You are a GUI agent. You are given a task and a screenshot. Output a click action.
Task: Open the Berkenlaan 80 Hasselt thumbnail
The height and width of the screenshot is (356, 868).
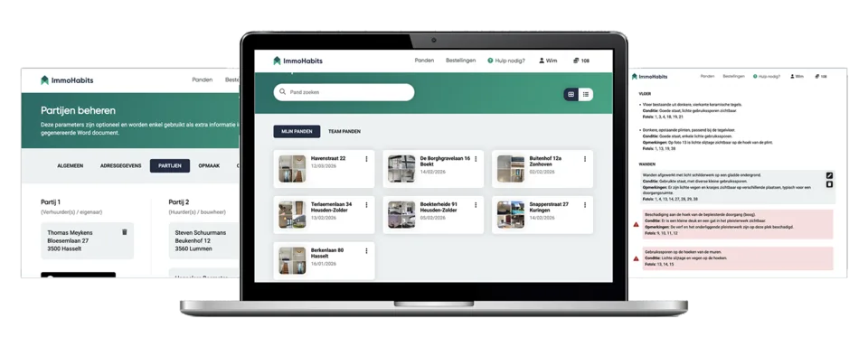click(x=292, y=260)
